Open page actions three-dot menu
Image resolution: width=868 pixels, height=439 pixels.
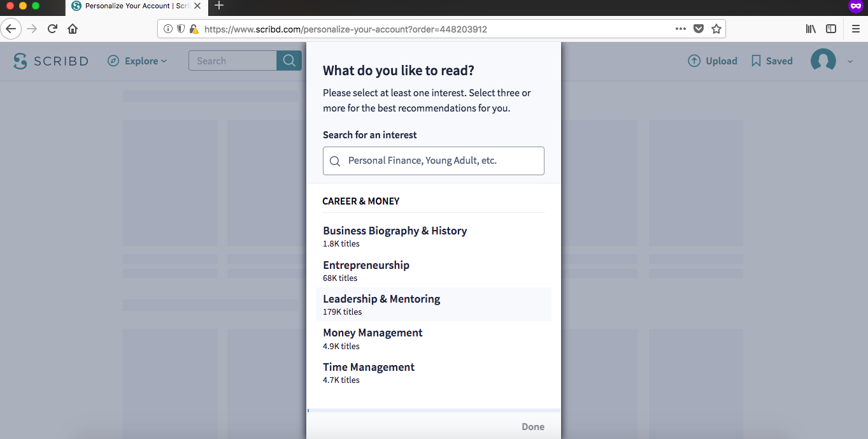click(x=681, y=29)
